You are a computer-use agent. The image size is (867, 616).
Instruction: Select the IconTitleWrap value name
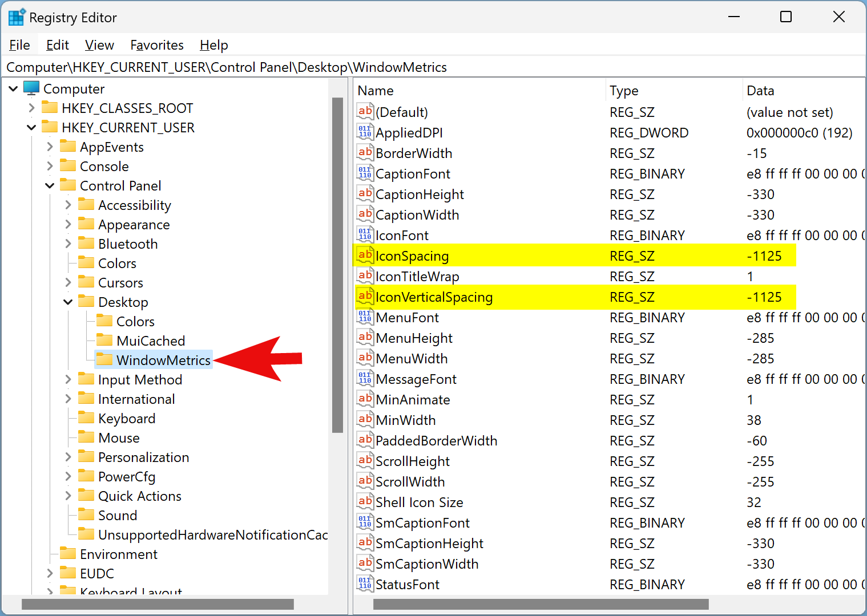[417, 277]
